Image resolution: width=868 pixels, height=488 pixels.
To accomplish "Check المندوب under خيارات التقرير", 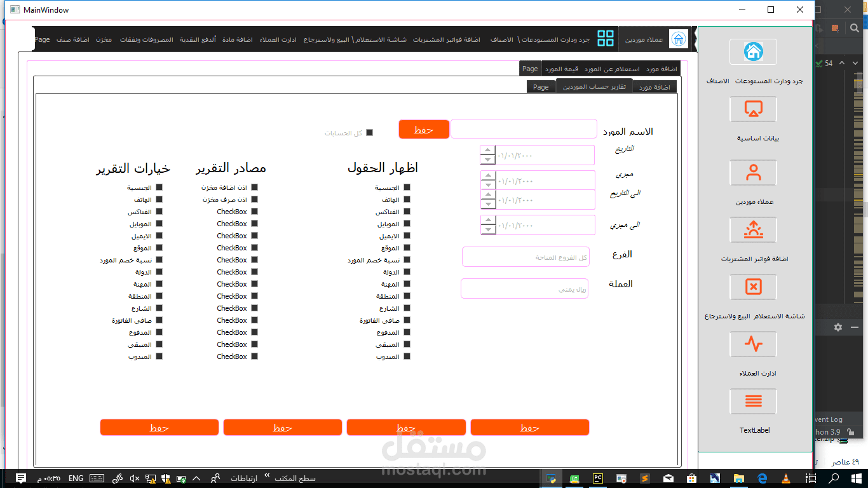I will [x=159, y=356].
